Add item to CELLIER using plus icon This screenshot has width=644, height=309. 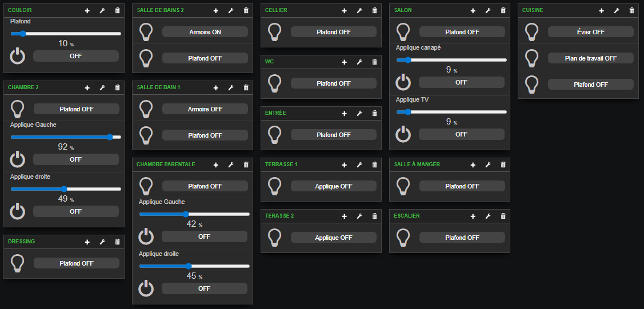[344, 10]
